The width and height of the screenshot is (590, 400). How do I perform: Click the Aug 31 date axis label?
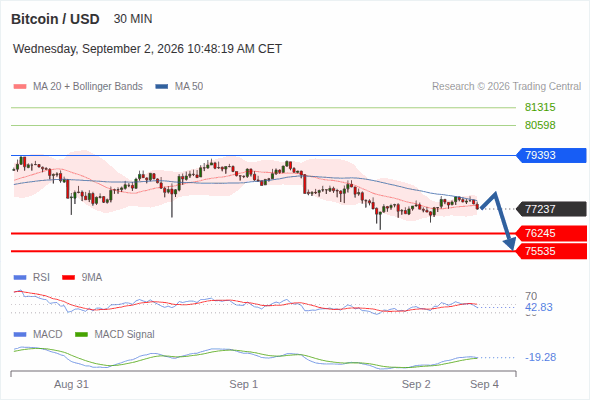click(x=71, y=384)
